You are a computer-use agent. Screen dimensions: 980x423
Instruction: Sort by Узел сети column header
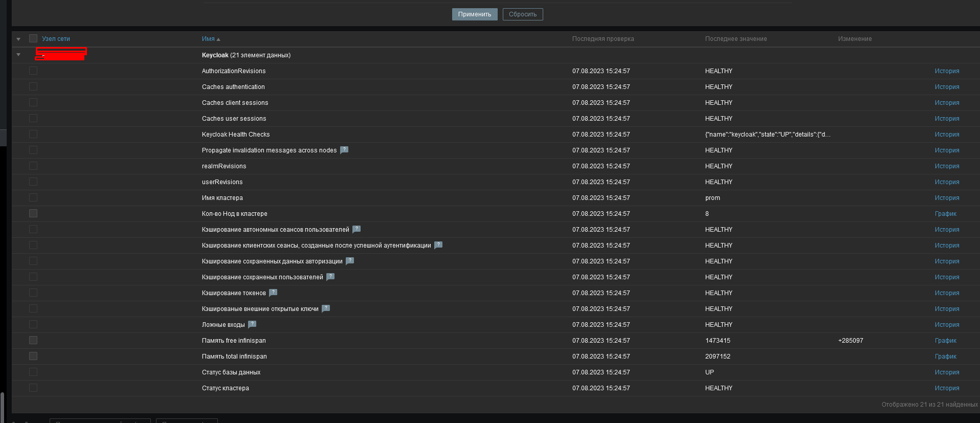pos(56,39)
